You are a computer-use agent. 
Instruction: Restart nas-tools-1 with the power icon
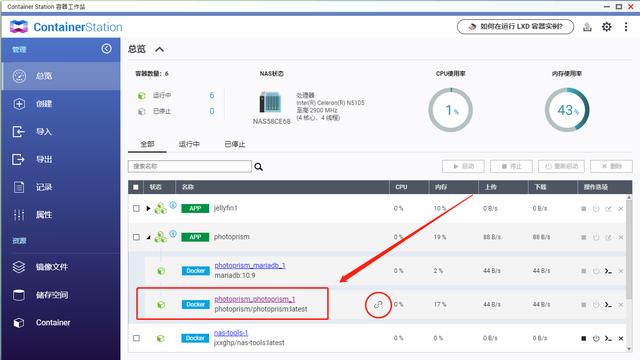[x=596, y=338]
